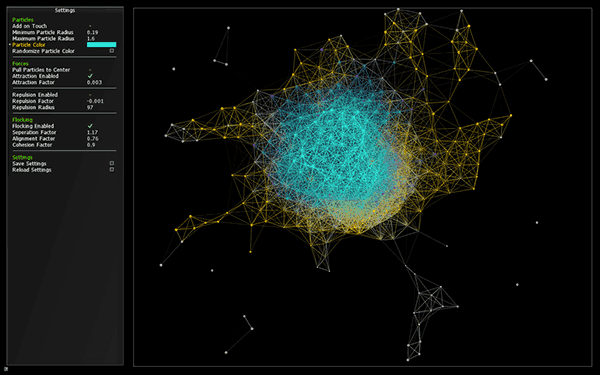Select the Repulsion Radius value 97

(x=90, y=107)
